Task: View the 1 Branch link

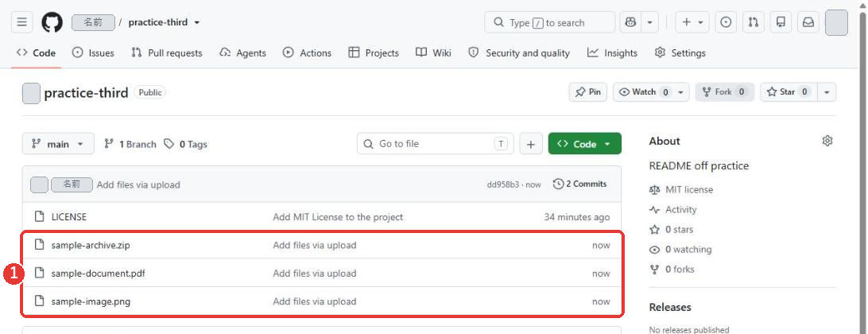Action: tap(130, 144)
